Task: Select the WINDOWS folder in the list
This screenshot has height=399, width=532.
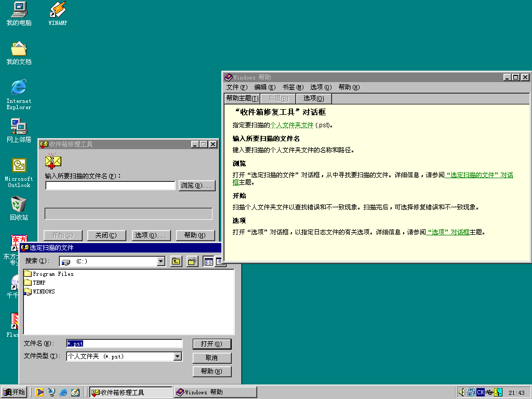Action: (x=43, y=291)
